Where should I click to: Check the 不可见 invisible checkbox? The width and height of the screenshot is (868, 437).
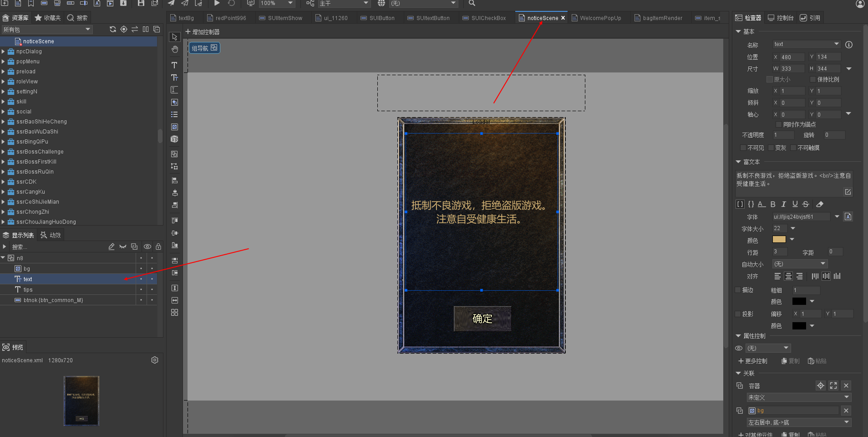[743, 148]
